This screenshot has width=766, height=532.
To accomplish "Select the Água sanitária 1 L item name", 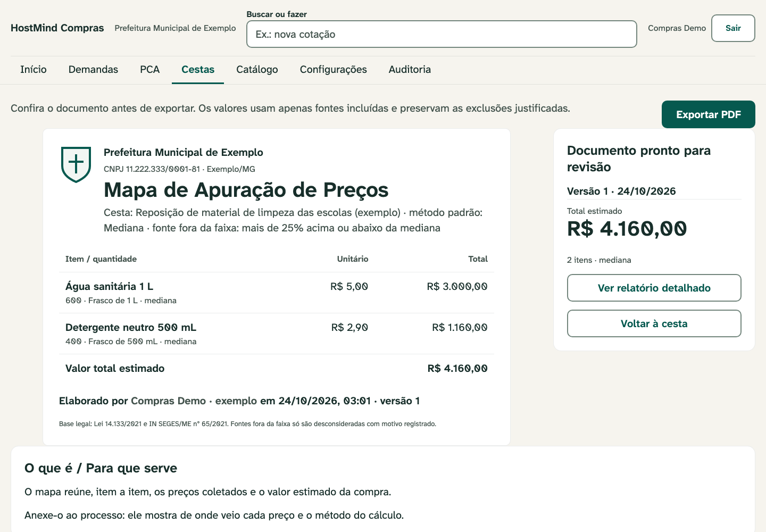I will [x=110, y=286].
